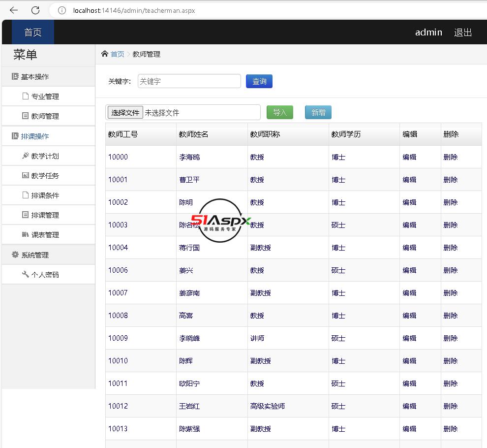The image size is (487, 448).
Task: Click the home icon in breadcrumb
Action: [x=104, y=54]
